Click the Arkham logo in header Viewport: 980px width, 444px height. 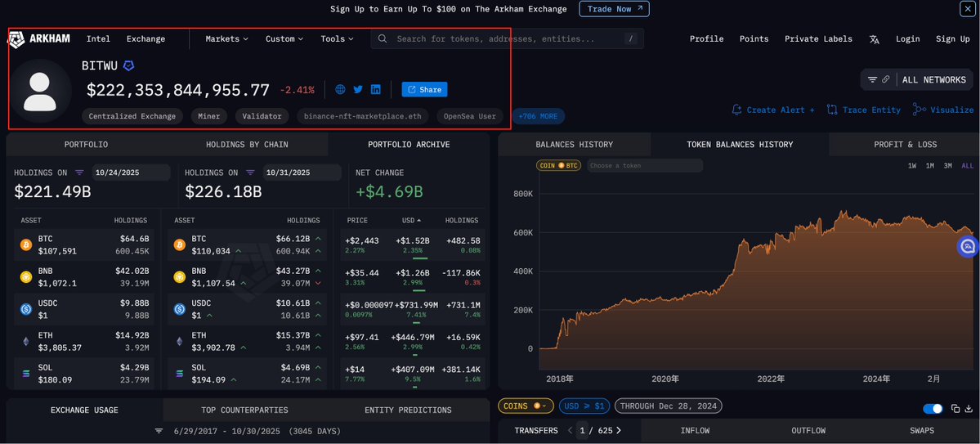39,38
